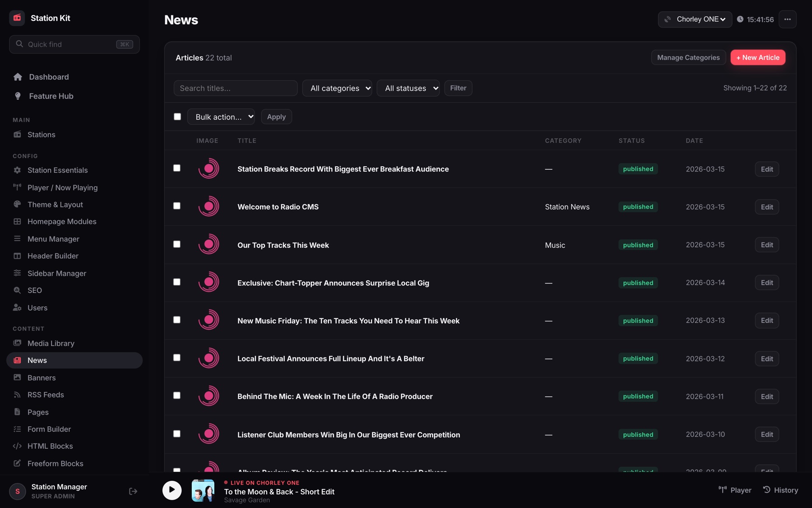
Task: Click the Filter button
Action: 458,88
